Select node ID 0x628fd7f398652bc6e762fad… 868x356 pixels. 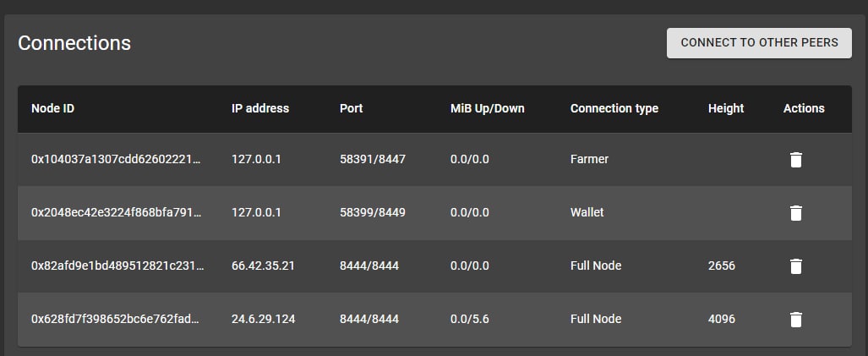pyautogui.click(x=115, y=319)
